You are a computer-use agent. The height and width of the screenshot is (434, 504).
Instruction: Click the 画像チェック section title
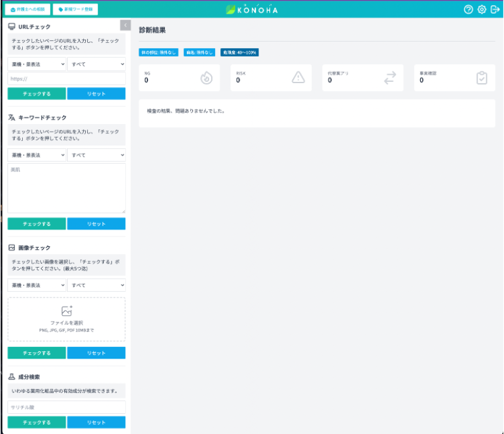point(34,248)
